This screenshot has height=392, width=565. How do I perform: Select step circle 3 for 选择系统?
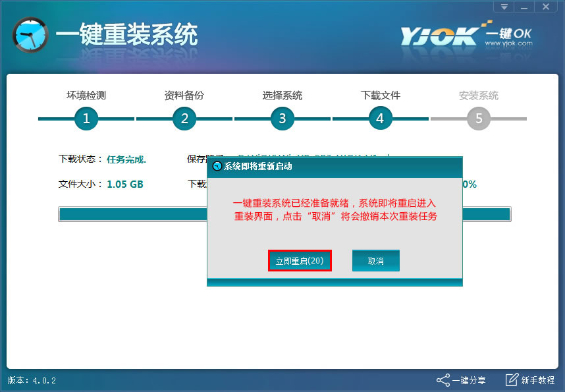point(282,119)
